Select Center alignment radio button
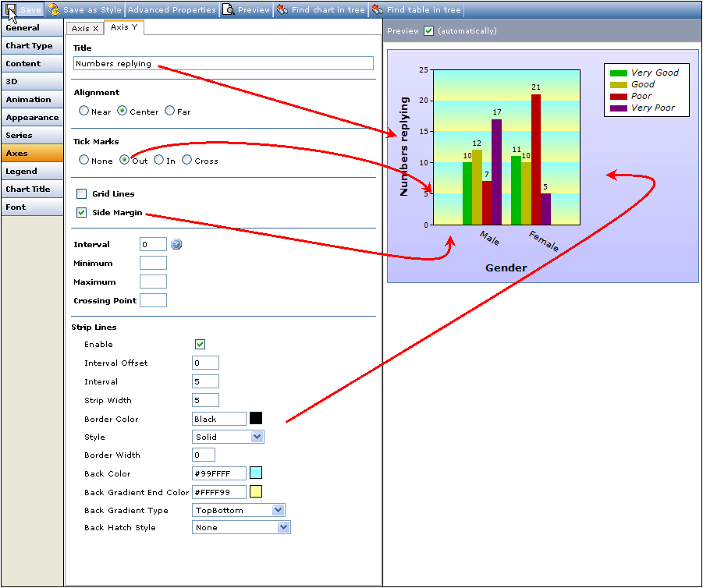Image resolution: width=703 pixels, height=588 pixels. click(x=122, y=111)
